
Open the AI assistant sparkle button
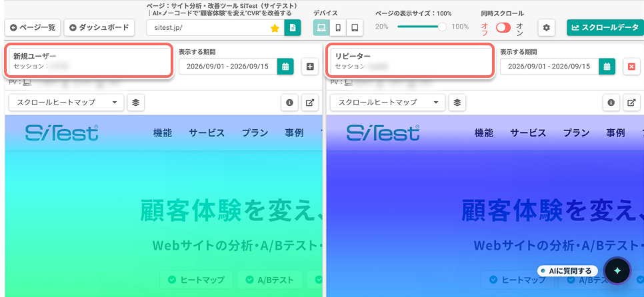point(617,271)
